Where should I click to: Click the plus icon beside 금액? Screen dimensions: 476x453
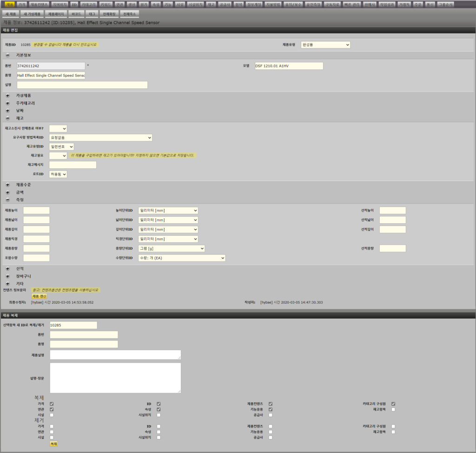point(8,192)
